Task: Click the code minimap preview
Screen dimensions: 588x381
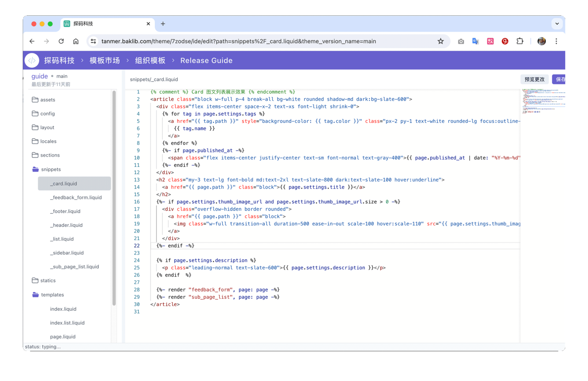Action: point(542,101)
